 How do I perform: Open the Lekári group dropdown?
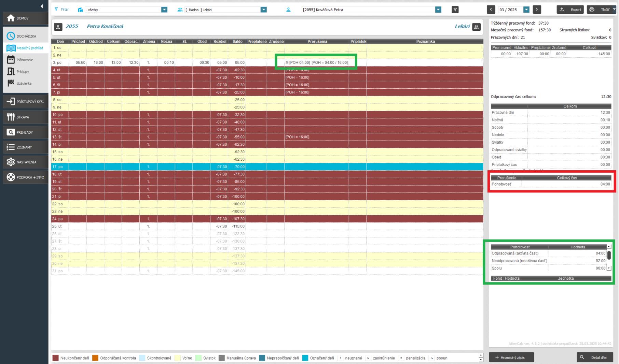263,10
